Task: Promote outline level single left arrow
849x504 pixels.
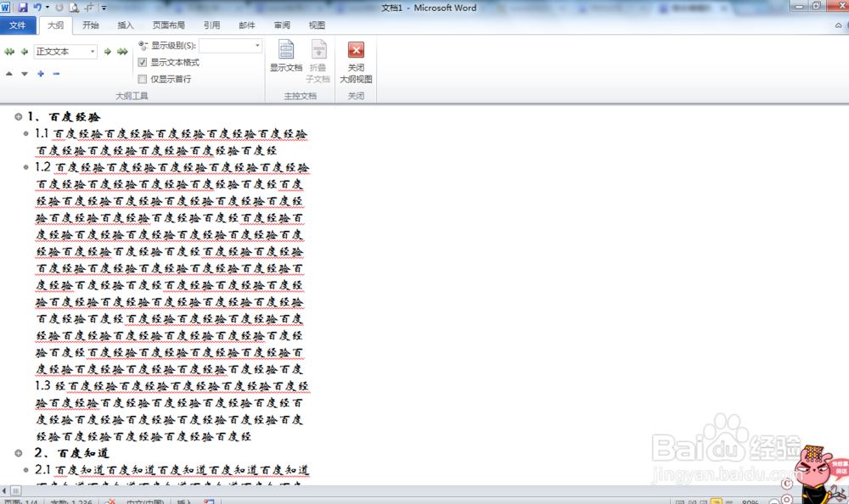Action: 25,52
